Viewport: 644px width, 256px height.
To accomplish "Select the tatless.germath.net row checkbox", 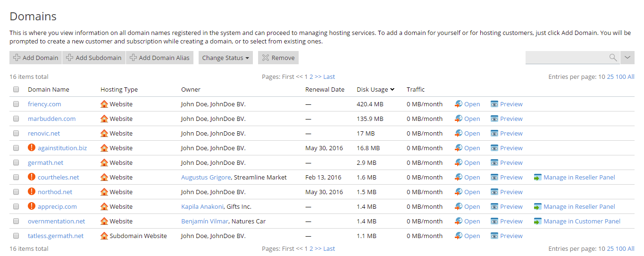I will [x=16, y=236].
